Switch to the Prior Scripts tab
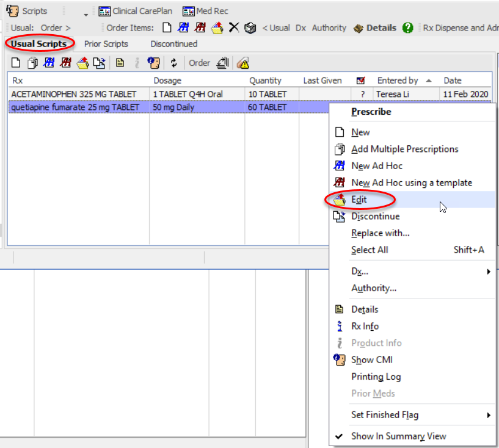 point(107,43)
